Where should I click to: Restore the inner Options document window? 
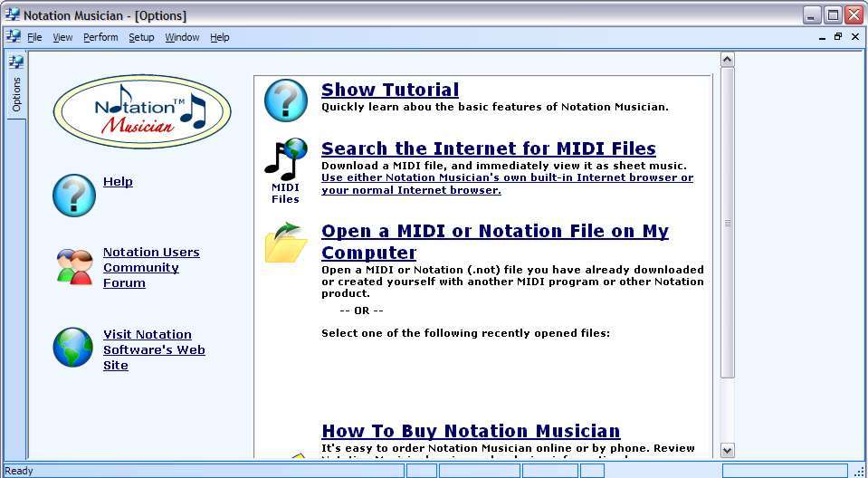point(838,37)
